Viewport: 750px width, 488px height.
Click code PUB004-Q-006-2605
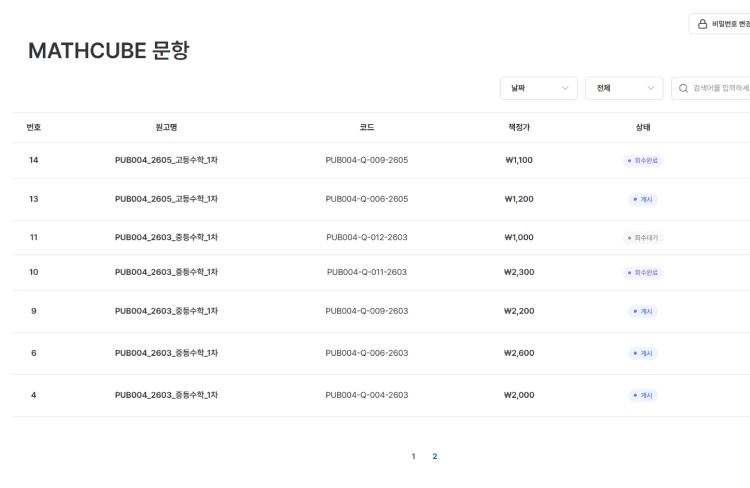[367, 199]
